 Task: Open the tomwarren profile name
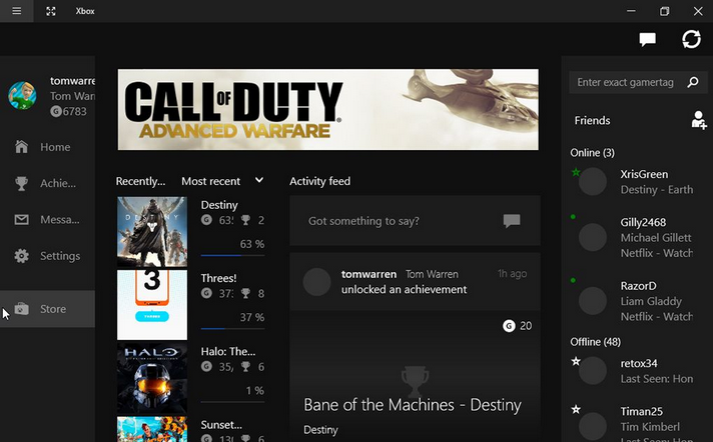point(72,81)
